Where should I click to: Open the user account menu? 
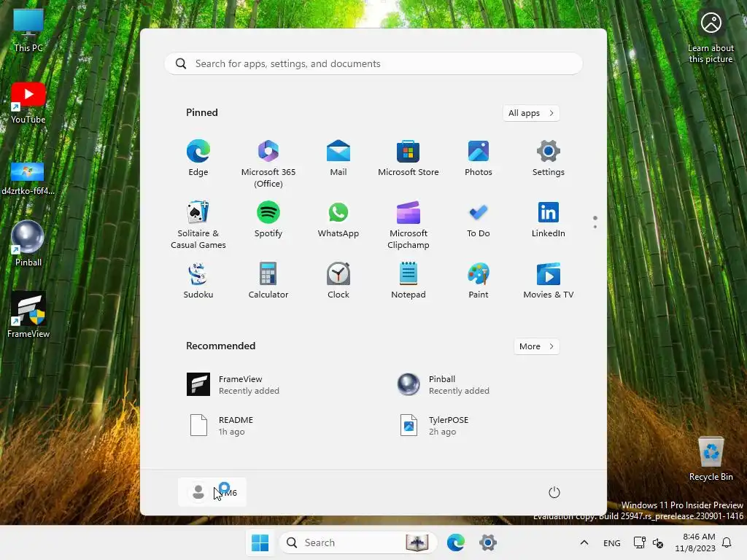pyautogui.click(x=212, y=492)
